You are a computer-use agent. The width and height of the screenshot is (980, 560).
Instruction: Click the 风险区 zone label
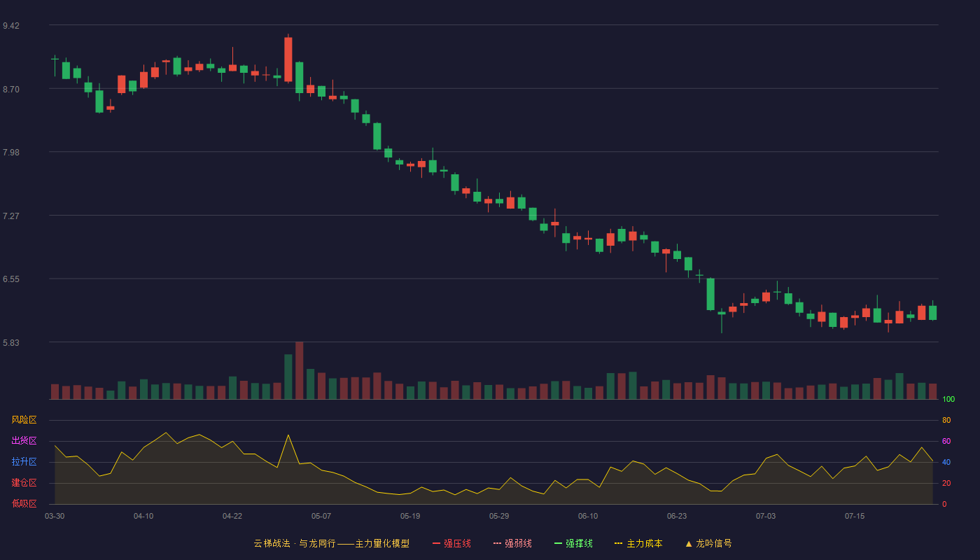(24, 420)
